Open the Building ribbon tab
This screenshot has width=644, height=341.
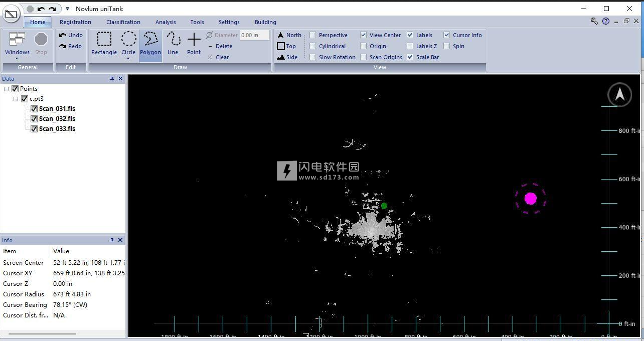[265, 22]
